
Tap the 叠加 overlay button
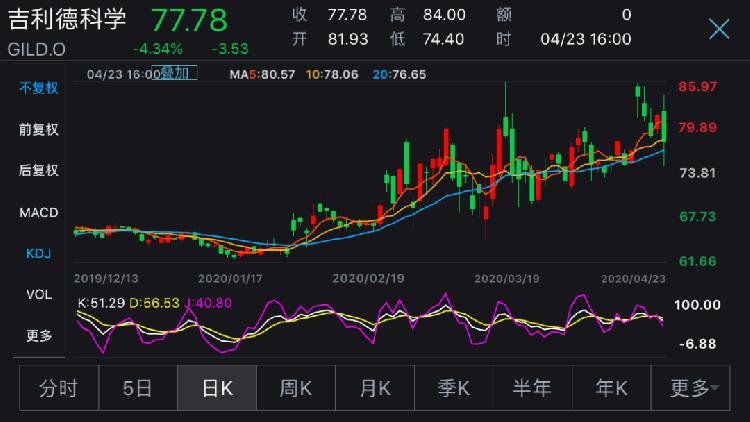pos(175,73)
